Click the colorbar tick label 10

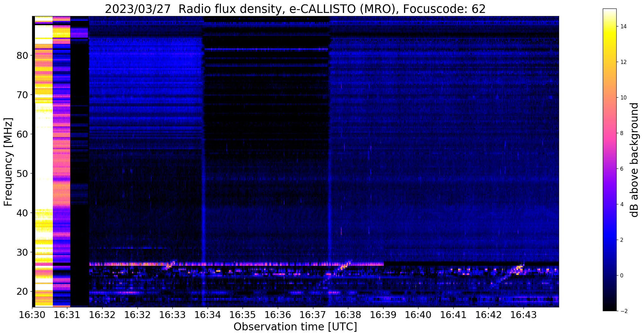[623, 98]
